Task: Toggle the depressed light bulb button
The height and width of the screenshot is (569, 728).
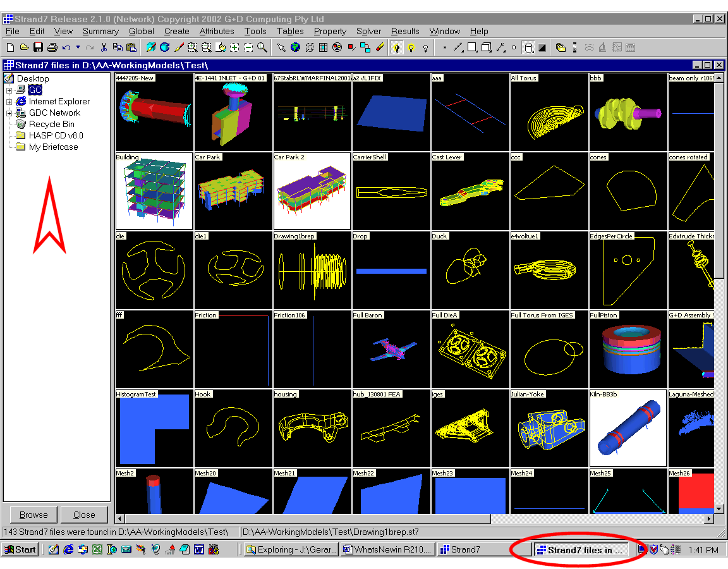Action: click(397, 47)
